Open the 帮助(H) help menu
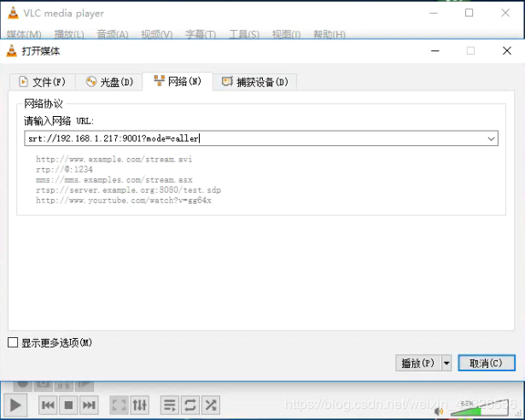Screen dimensions: 525x420 [x=330, y=34]
